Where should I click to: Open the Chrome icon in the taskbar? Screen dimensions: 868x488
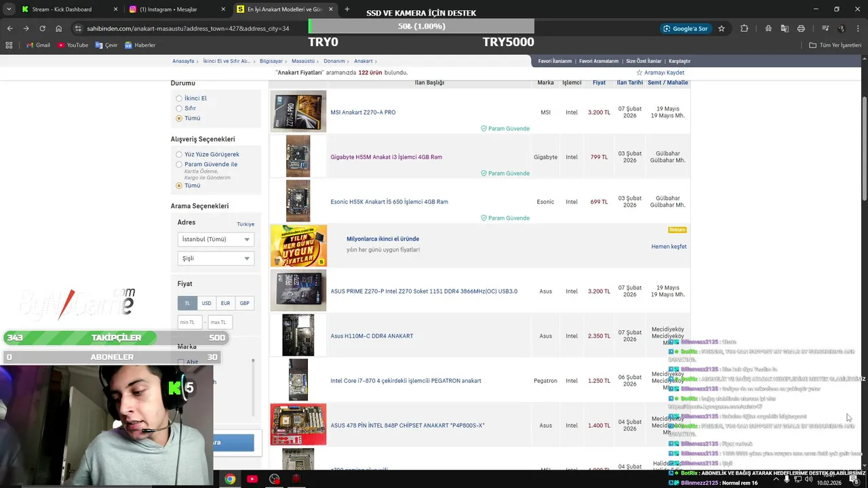click(230, 479)
